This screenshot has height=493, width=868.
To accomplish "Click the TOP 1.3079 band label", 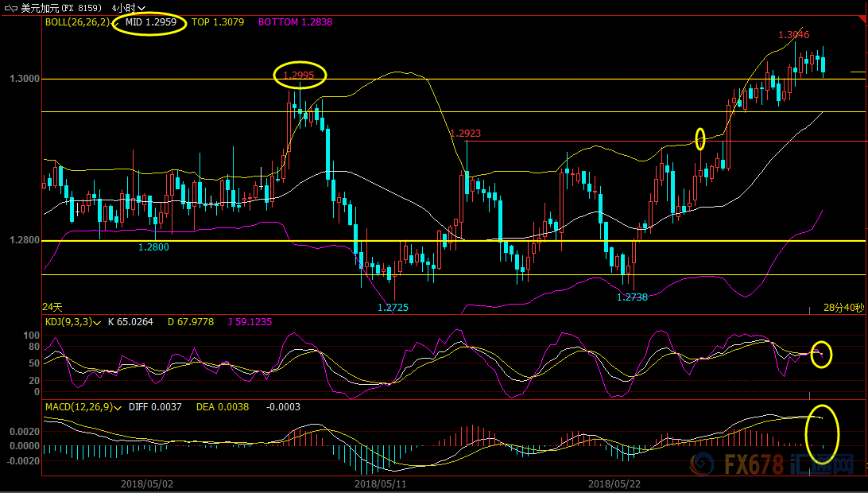I will tap(218, 22).
